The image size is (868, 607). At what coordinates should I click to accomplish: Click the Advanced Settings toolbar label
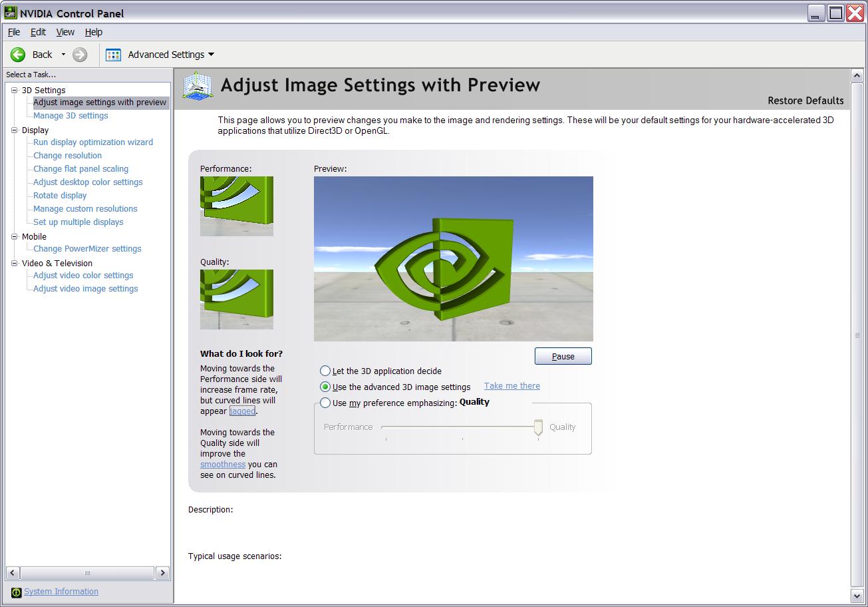coord(166,55)
